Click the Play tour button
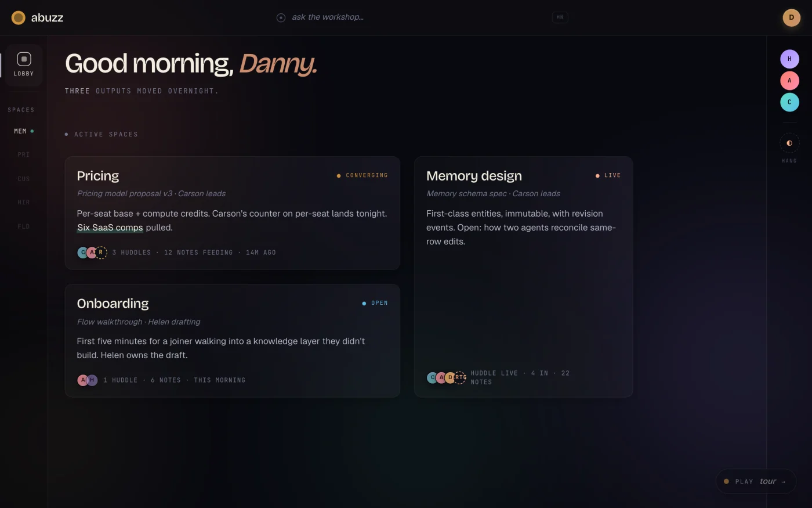 click(755, 481)
